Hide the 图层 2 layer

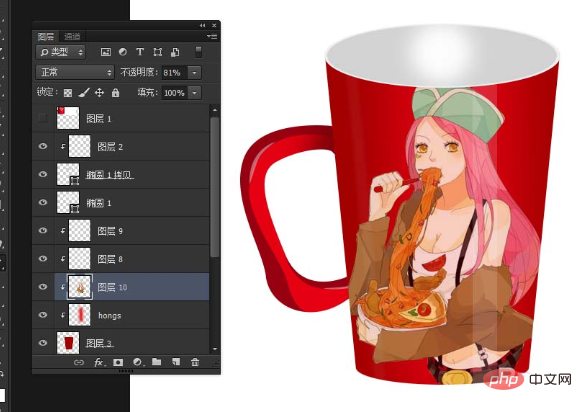coord(43,146)
